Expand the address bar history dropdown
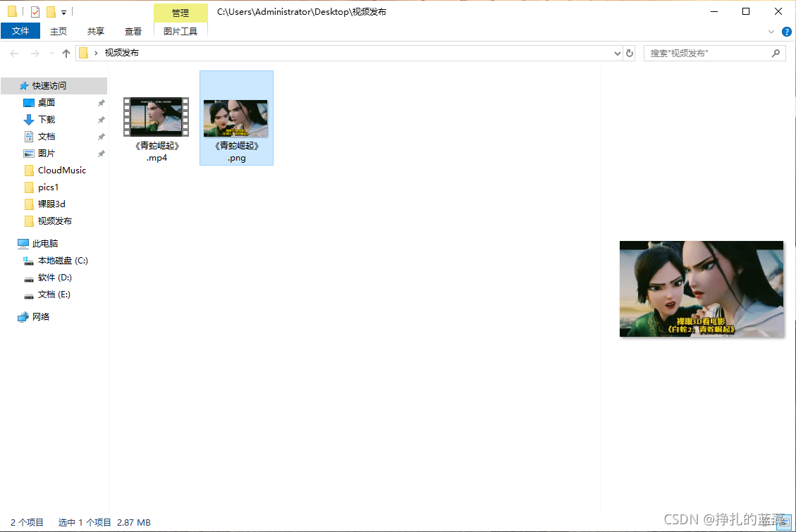796x532 pixels. point(617,54)
